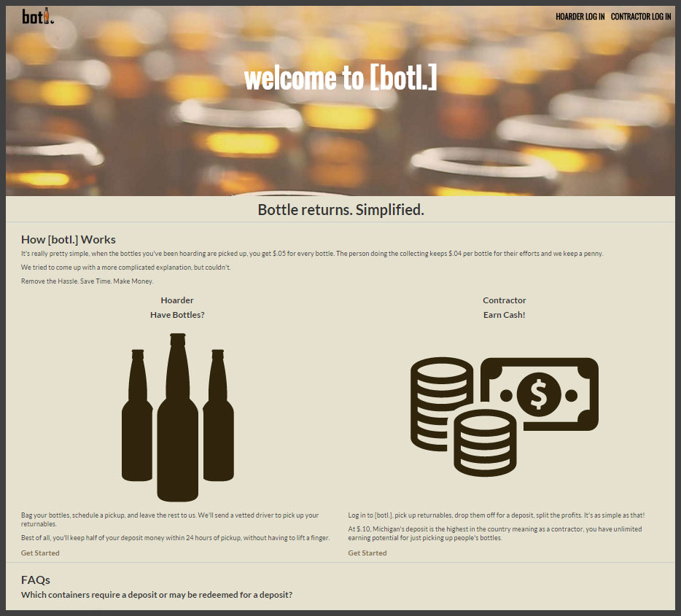The image size is (681, 616).
Task: Click the 'Have Bottles?' subheading
Action: (x=177, y=315)
